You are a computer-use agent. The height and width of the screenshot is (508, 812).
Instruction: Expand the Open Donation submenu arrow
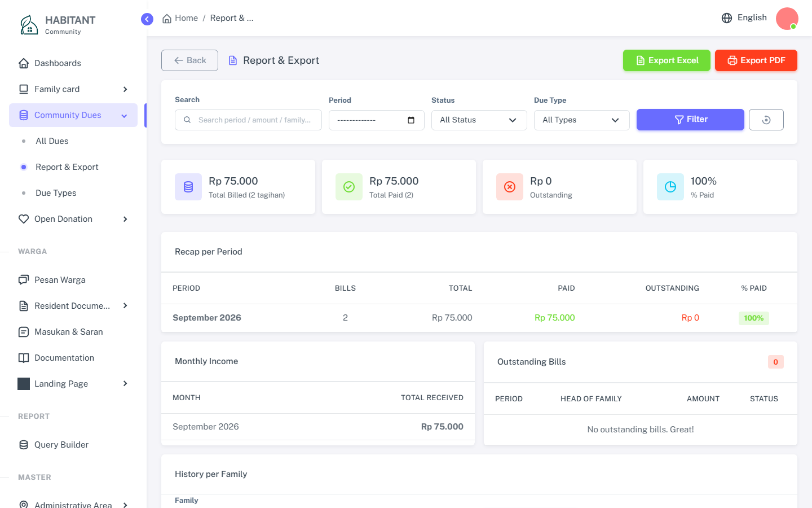click(x=125, y=219)
